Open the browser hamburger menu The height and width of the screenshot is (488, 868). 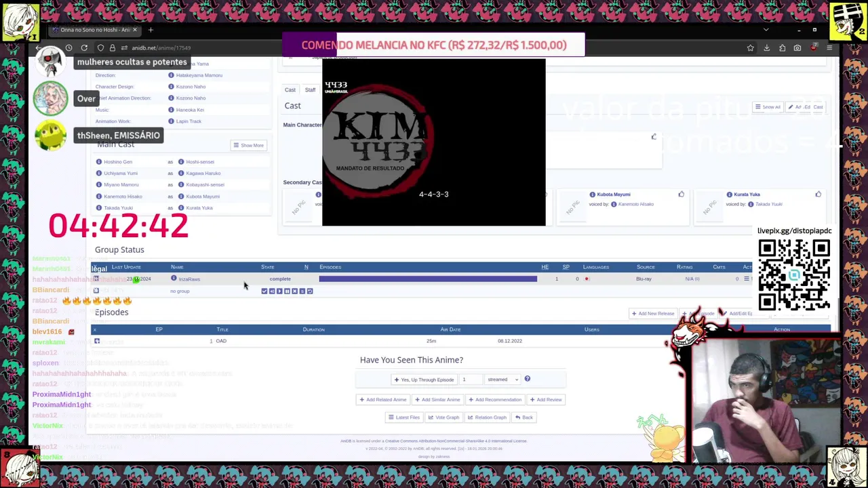829,48
